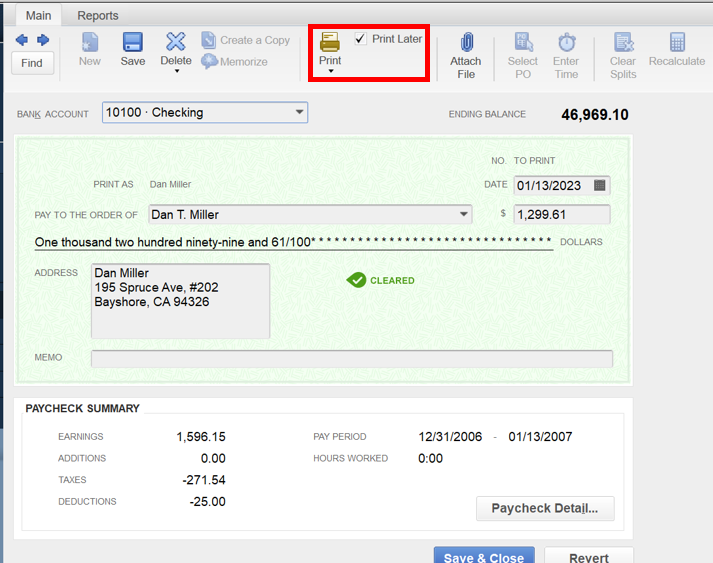Click the Save floppy disk icon
This screenshot has height=563, width=713.
[133, 42]
